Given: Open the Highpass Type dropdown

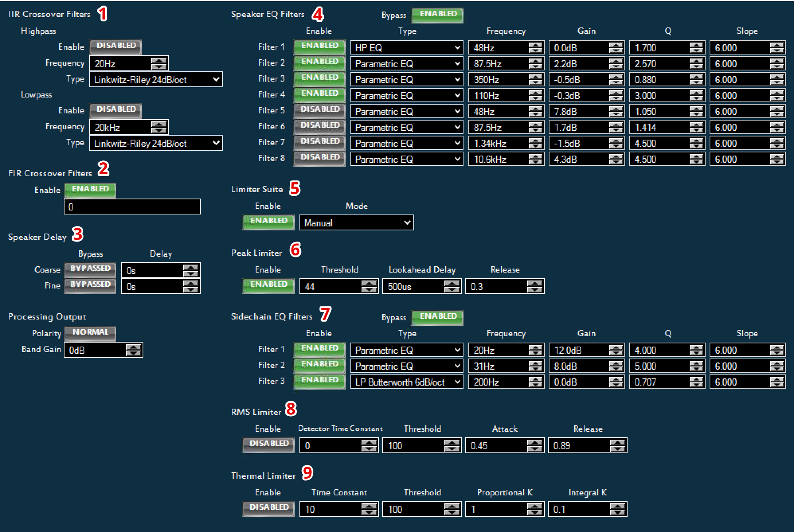Looking at the screenshot, I should point(156,79).
